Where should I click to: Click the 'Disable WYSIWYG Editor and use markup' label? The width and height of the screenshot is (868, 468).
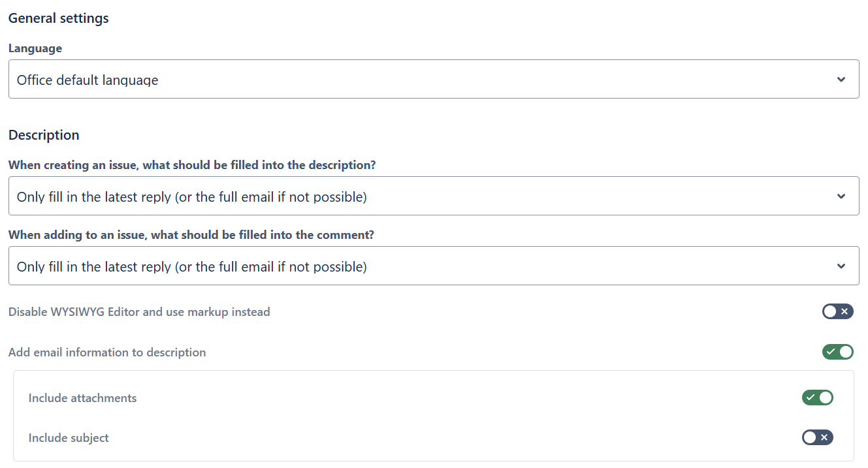pos(139,312)
